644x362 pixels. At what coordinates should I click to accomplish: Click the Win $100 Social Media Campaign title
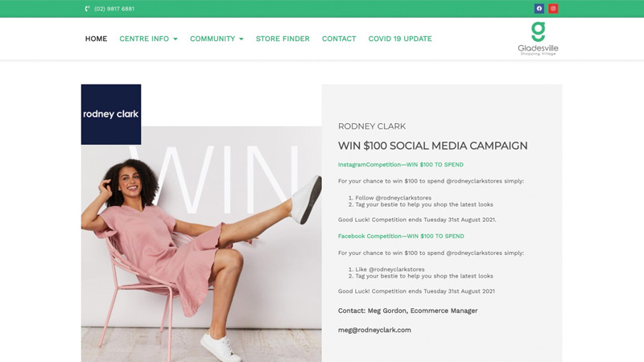[x=432, y=146]
